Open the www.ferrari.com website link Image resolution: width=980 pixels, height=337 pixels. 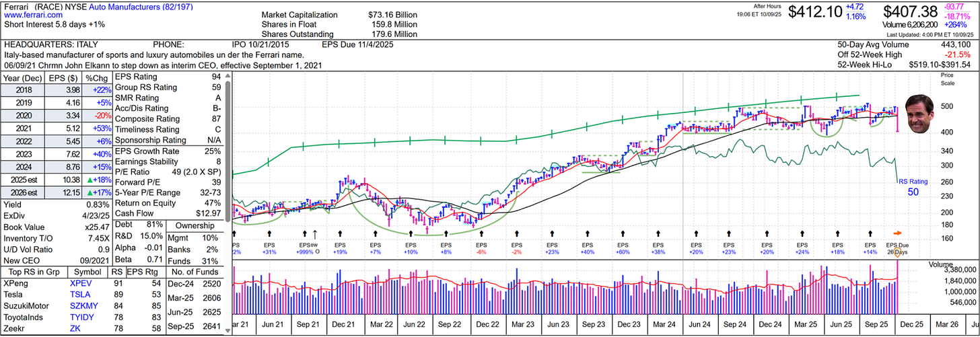(34, 14)
